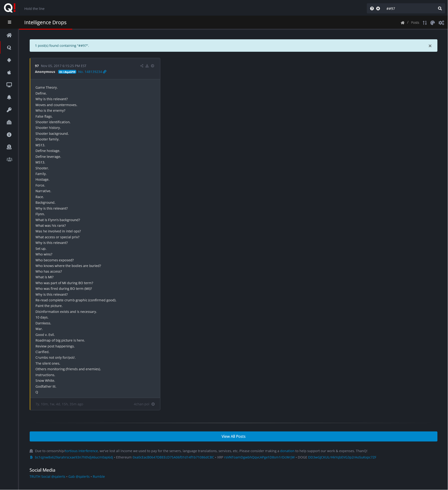Dismiss the search results alert
Viewport: 448px width, 490px height.
(x=430, y=46)
